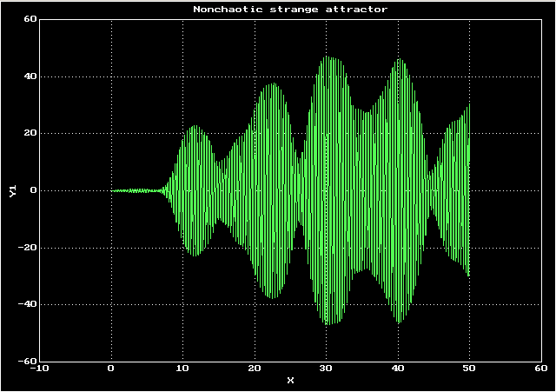Select the '10' tick label on X axis
This screenshot has height=392, width=556.
pyautogui.click(x=182, y=369)
